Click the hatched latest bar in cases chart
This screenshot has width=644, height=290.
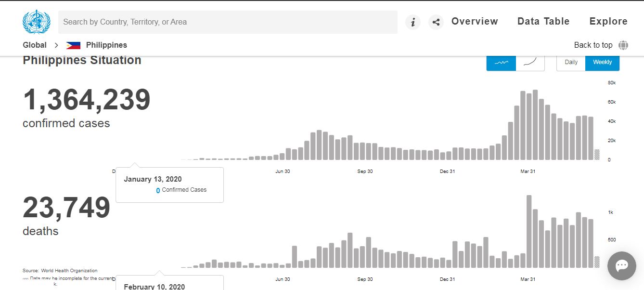pyautogui.click(x=597, y=155)
